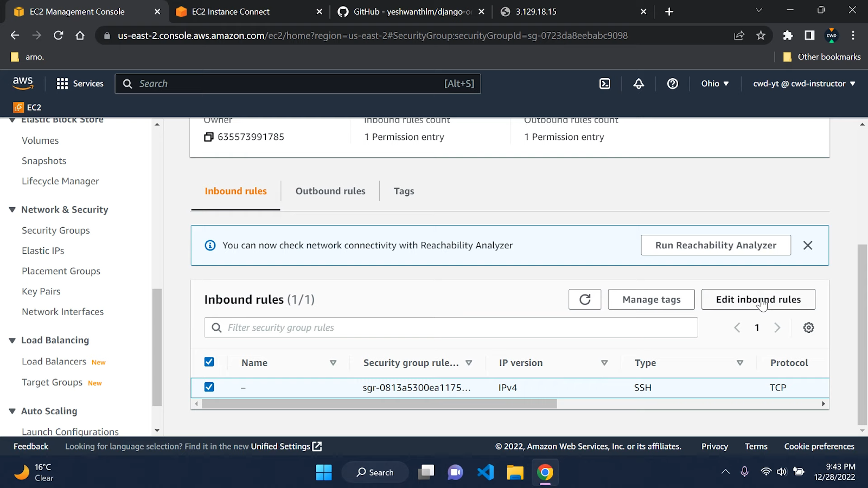Open Unified Settings link in footer
The height and width of the screenshot is (488, 868).
[286, 446]
